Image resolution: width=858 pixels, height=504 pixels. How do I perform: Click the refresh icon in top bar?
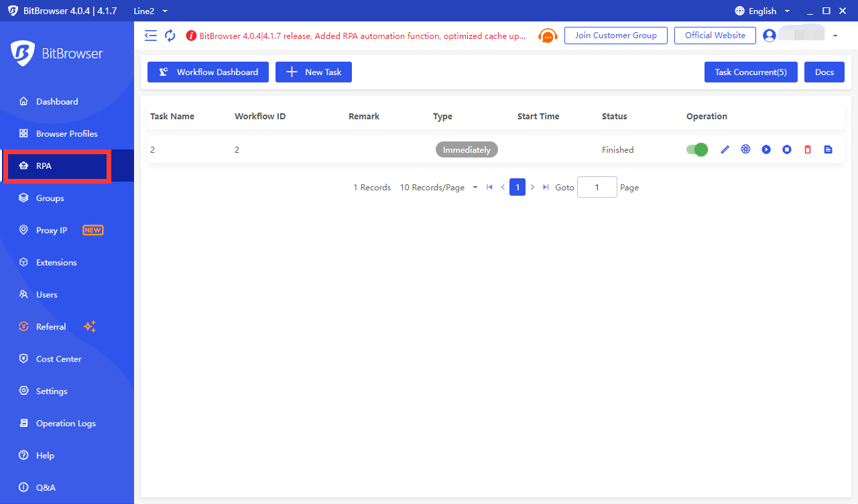tap(170, 36)
